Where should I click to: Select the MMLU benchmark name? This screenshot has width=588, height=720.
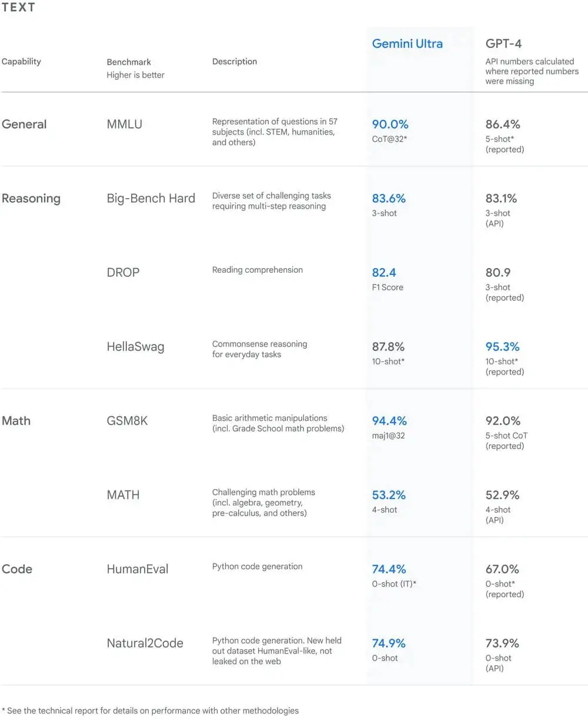point(124,124)
